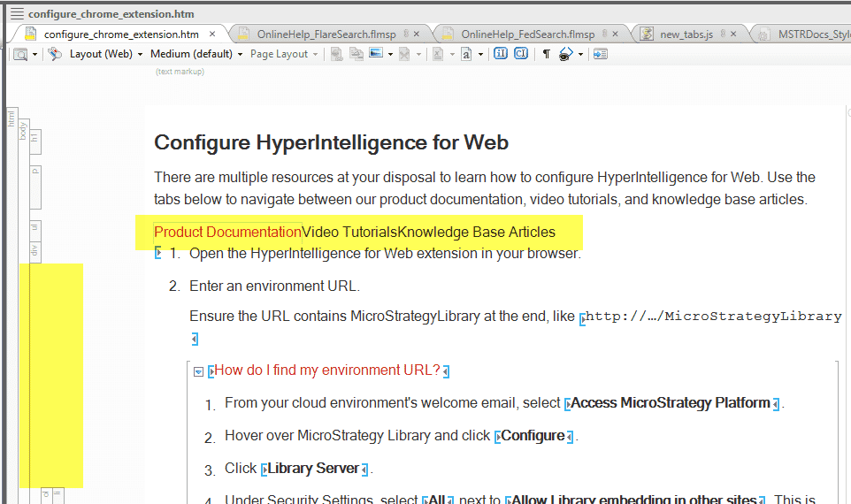Viewport: 851px width, 504px height.
Task: Click the insert image icon in the toolbar
Action: 376,53
